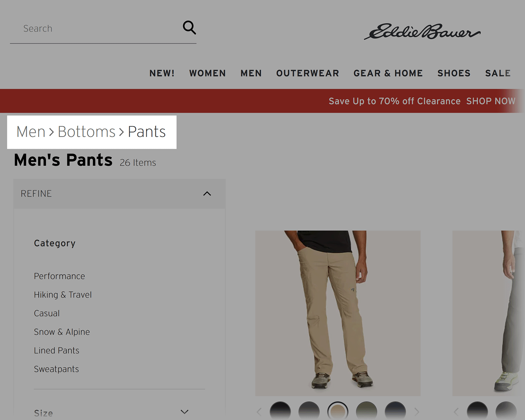
Task: Collapse the REFINE filter panel
Action: (207, 194)
